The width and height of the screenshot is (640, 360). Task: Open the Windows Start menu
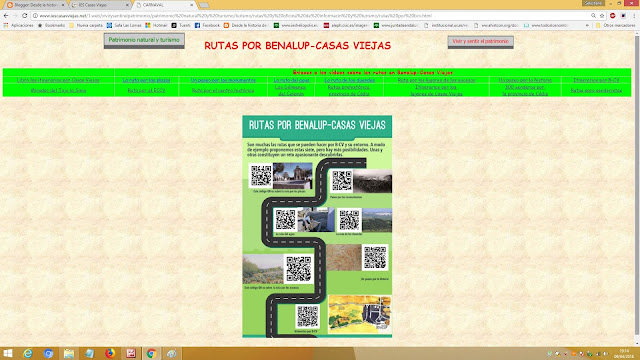[7, 353]
